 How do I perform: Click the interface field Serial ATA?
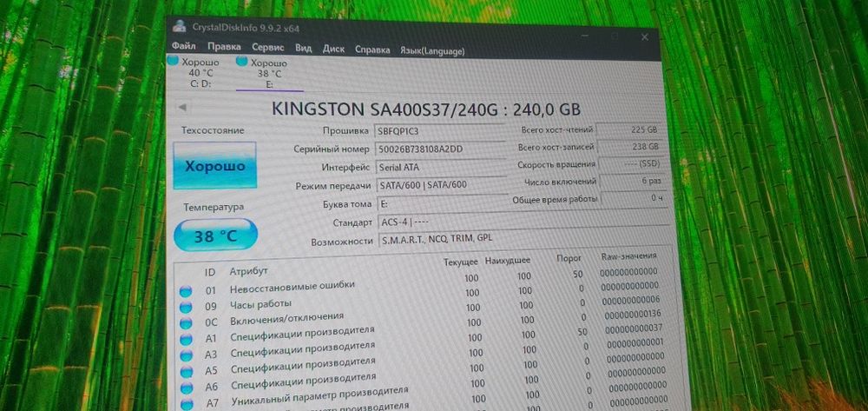(441, 168)
